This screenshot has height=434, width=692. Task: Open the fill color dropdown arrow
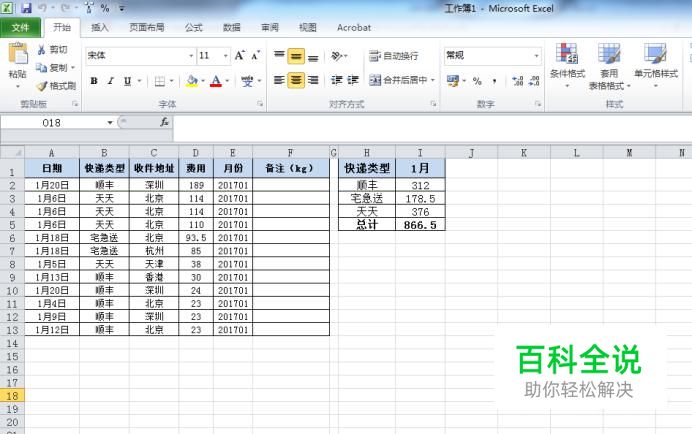pyautogui.click(x=203, y=81)
